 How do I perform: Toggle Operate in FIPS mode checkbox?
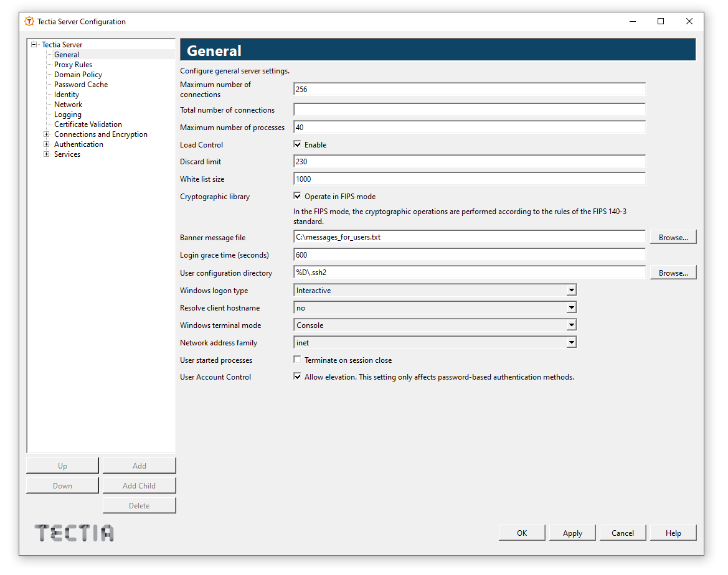[x=297, y=196]
